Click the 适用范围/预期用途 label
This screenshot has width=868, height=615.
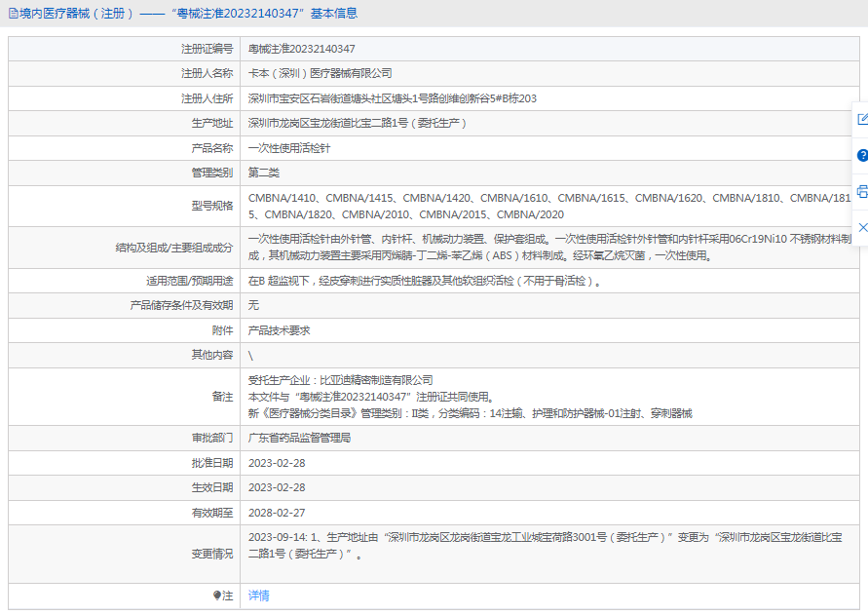point(190,281)
